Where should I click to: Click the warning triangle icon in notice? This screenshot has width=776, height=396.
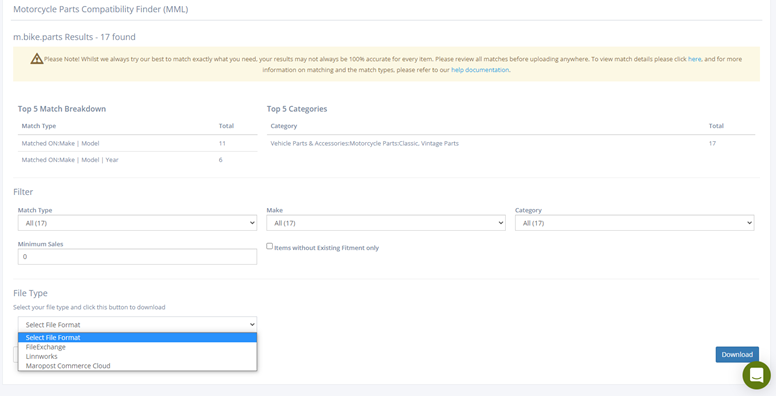click(37, 59)
